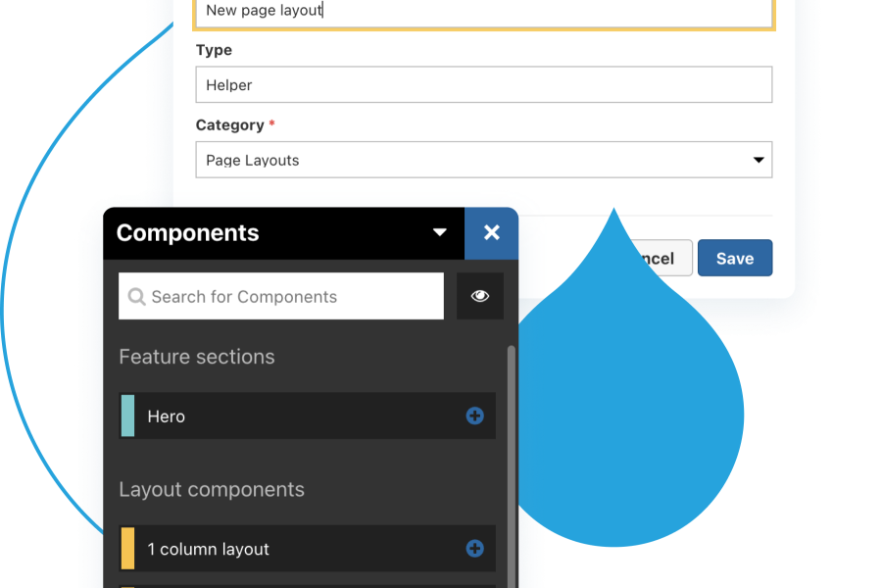Collapse the Feature sections heading
Viewport: 882px width, 588px height.
click(197, 358)
